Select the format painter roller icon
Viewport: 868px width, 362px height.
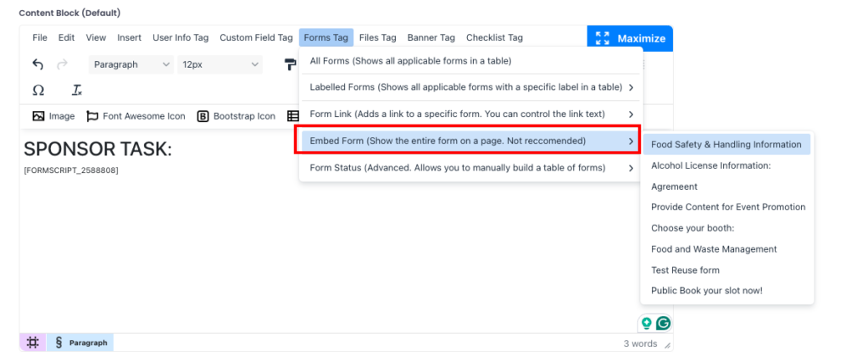pyautogui.click(x=290, y=64)
